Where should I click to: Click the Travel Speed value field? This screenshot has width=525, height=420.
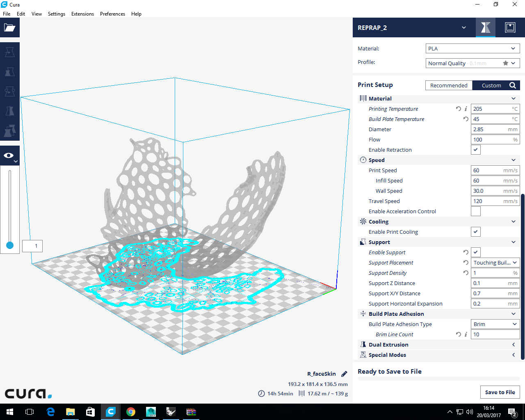(495, 201)
